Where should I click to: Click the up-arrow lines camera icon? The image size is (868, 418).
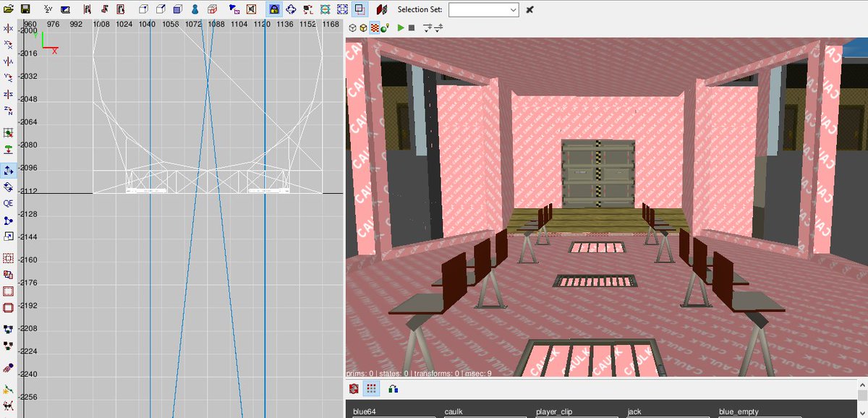pos(438,27)
